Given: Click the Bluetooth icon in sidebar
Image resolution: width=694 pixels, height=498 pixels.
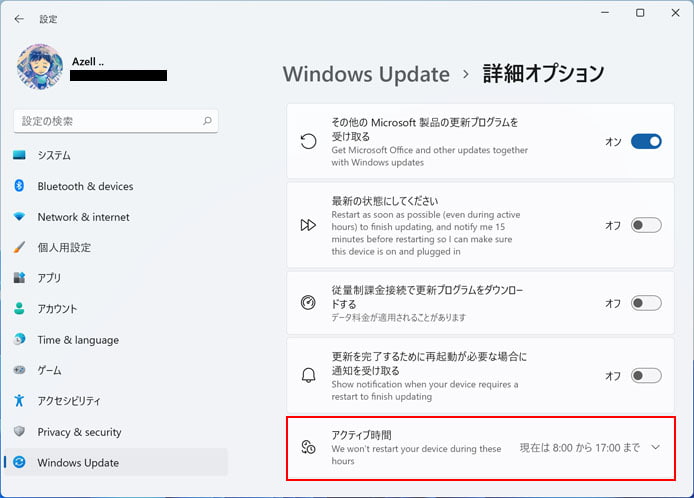Looking at the screenshot, I should pyautogui.click(x=19, y=185).
